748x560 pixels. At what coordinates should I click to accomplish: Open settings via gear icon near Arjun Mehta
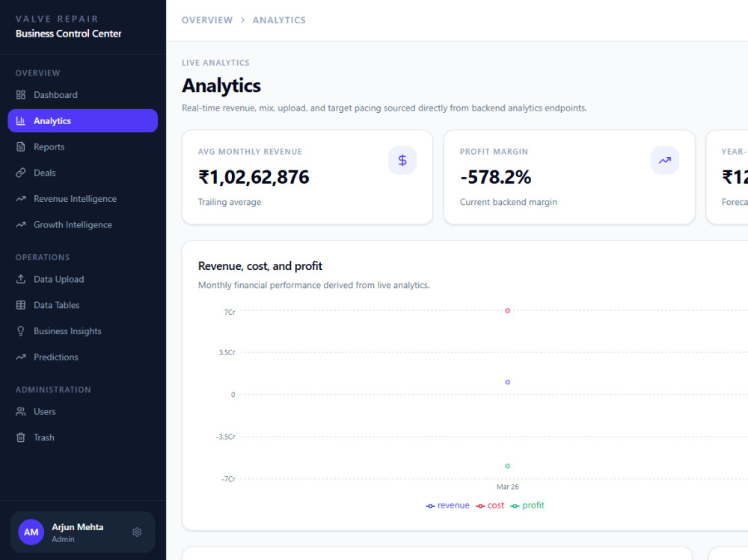pos(137,532)
